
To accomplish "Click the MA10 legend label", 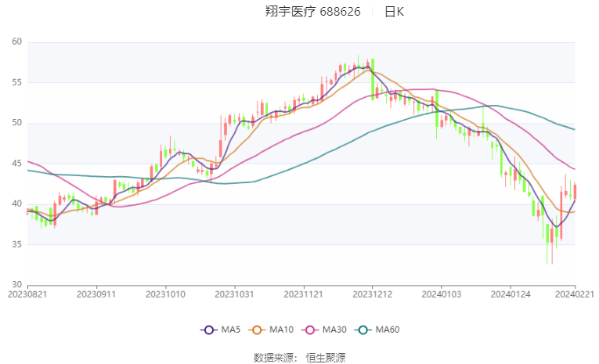I will coord(282,330).
